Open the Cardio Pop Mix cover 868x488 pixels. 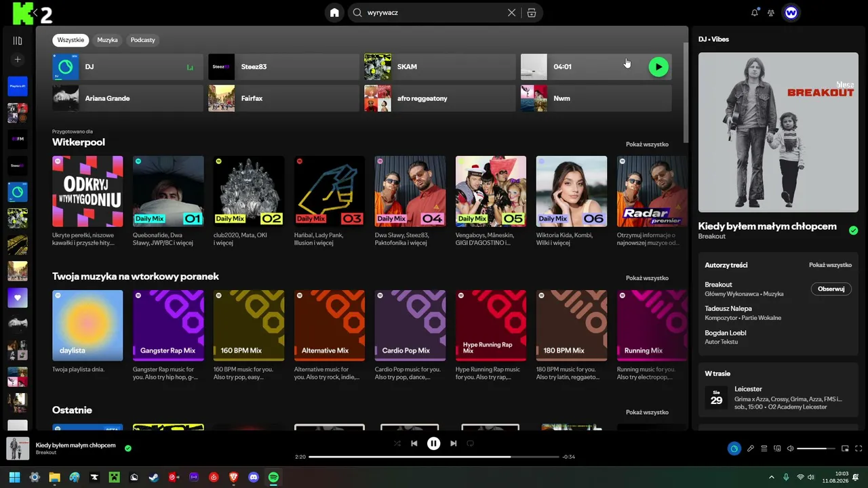click(410, 325)
